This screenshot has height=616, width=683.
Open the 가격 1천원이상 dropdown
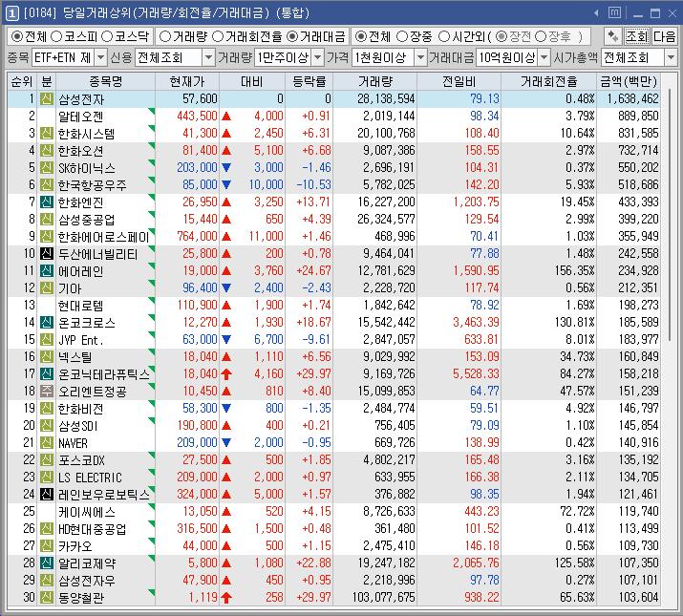(x=420, y=57)
